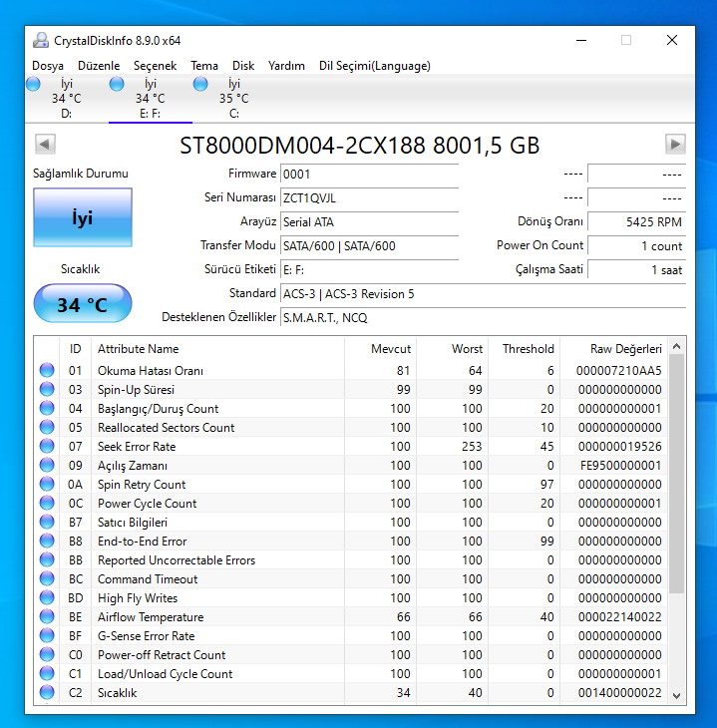Viewport: 717px width, 728px height.
Task: Go to next disk with right arrow
Action: pos(675,144)
